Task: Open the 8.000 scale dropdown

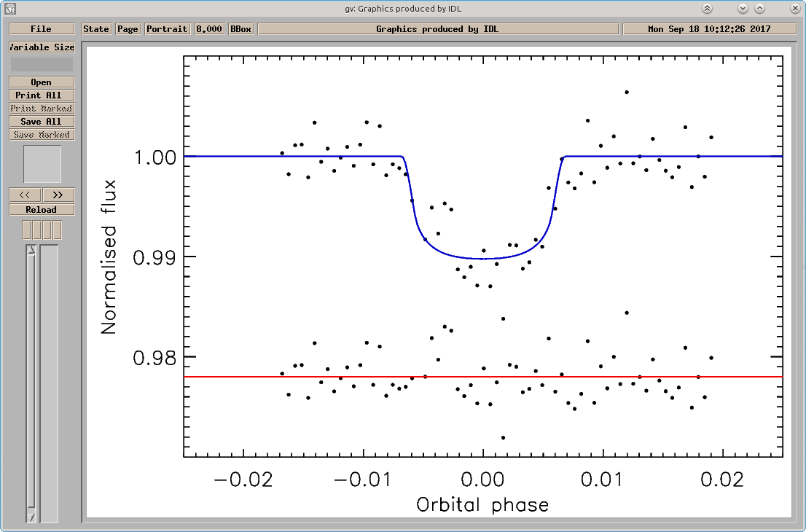Action: pyautogui.click(x=209, y=28)
